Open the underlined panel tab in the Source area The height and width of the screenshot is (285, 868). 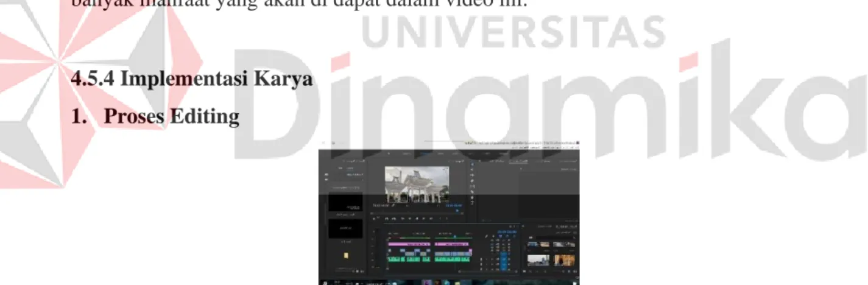pyautogui.click(x=518, y=160)
